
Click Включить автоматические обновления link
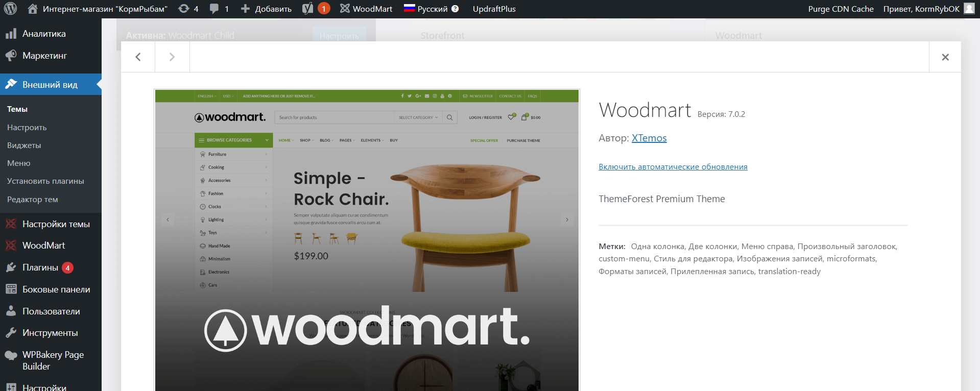coord(673,167)
